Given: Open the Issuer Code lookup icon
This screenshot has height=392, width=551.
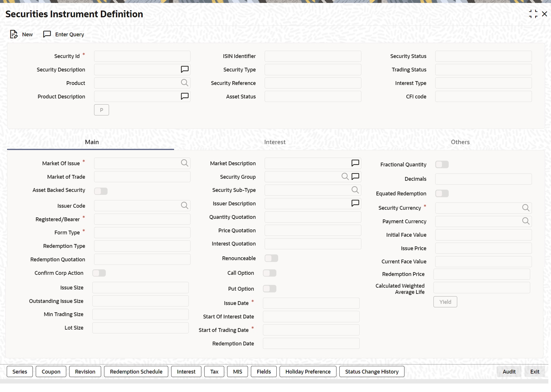Looking at the screenshot, I should pyautogui.click(x=185, y=206).
